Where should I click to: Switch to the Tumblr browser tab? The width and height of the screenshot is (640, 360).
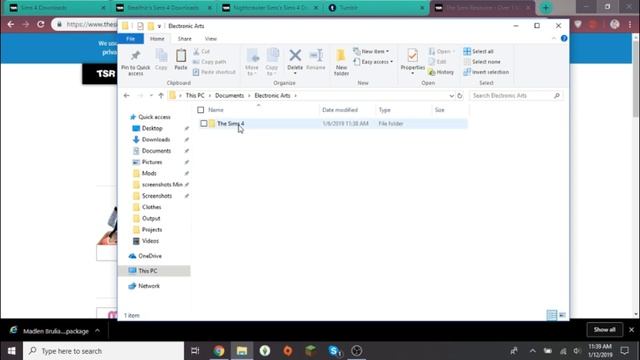(376, 8)
